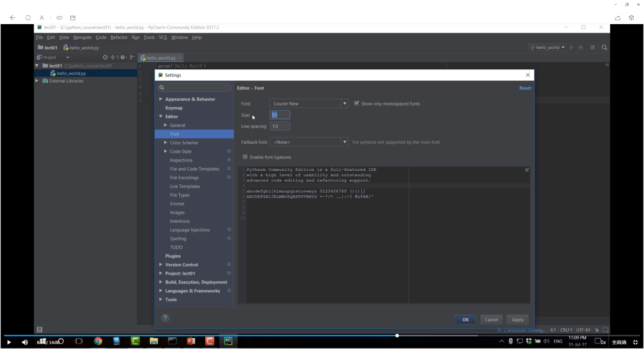The image size is (644, 349).
Task: Click OK in Settings dialog
Action: (465, 320)
